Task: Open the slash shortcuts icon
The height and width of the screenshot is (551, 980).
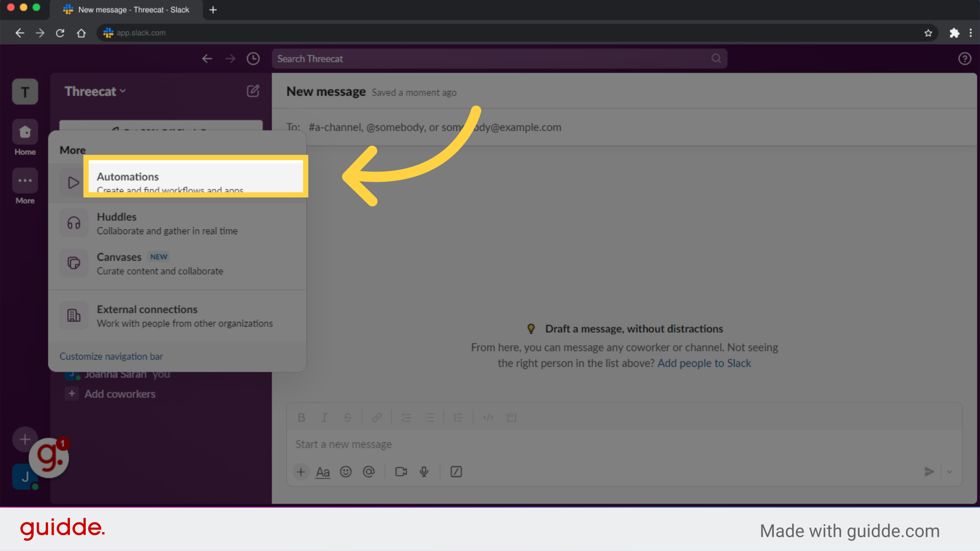Action: pyautogui.click(x=456, y=472)
